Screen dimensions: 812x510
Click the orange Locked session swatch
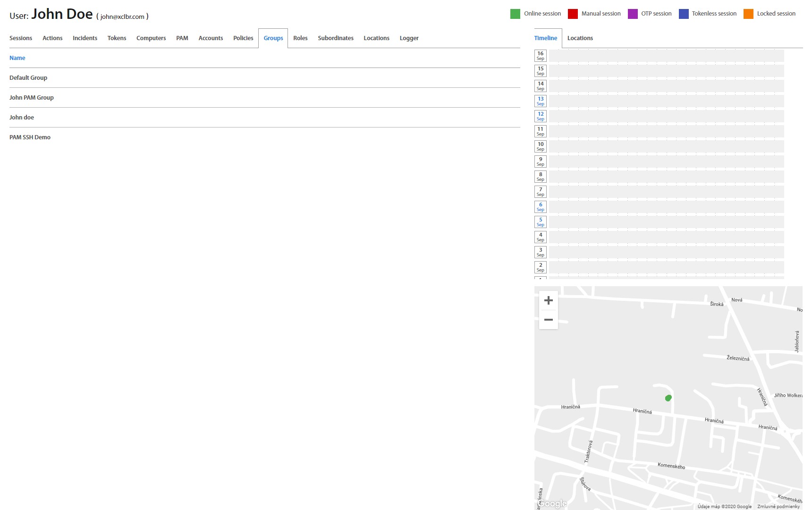tap(748, 14)
